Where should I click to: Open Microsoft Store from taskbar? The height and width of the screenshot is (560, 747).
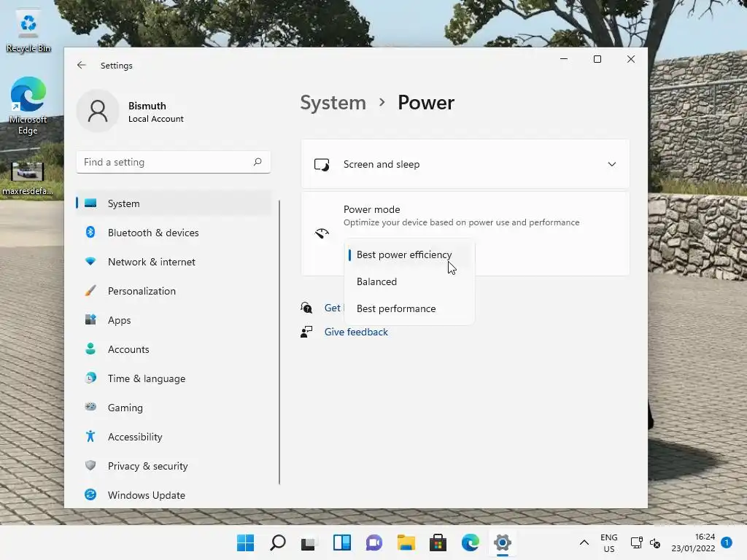438,542
